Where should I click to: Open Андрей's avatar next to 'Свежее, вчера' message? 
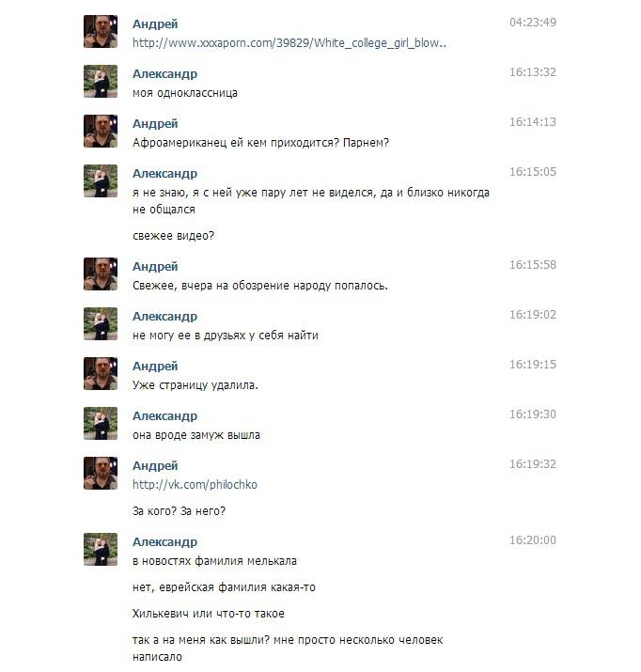click(101, 273)
